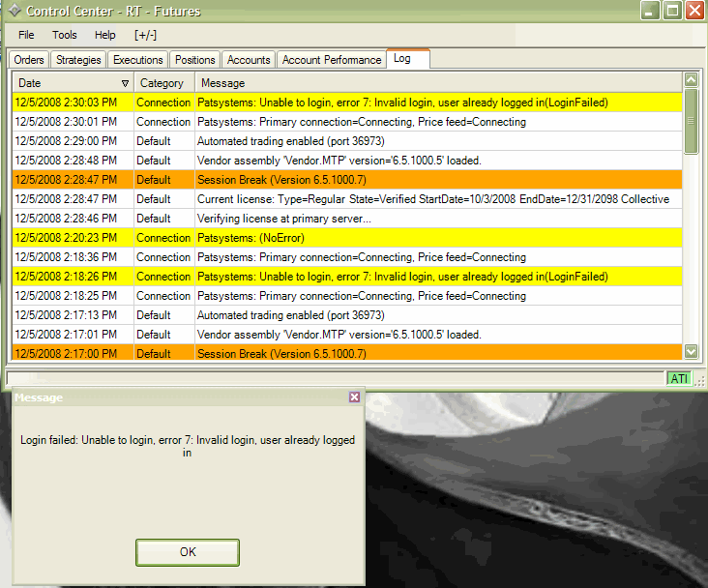Switch to the Account Performance tab
Image resolution: width=708 pixels, height=588 pixels.
click(x=332, y=60)
